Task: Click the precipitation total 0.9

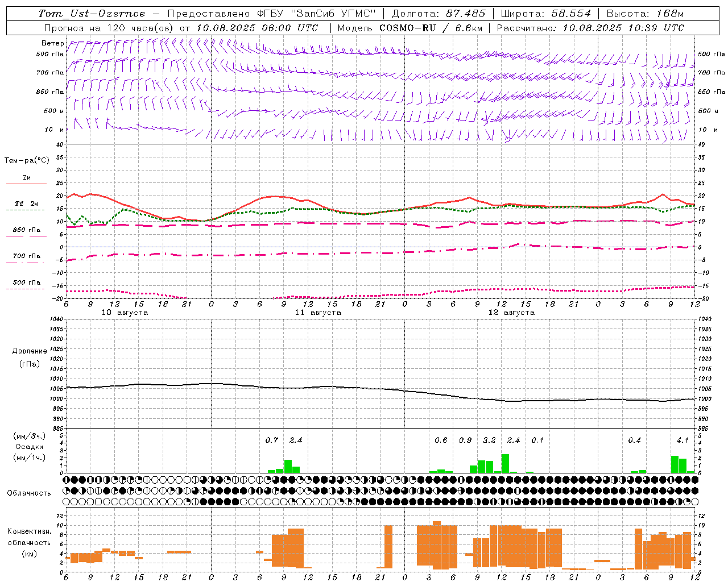Action: [465, 440]
